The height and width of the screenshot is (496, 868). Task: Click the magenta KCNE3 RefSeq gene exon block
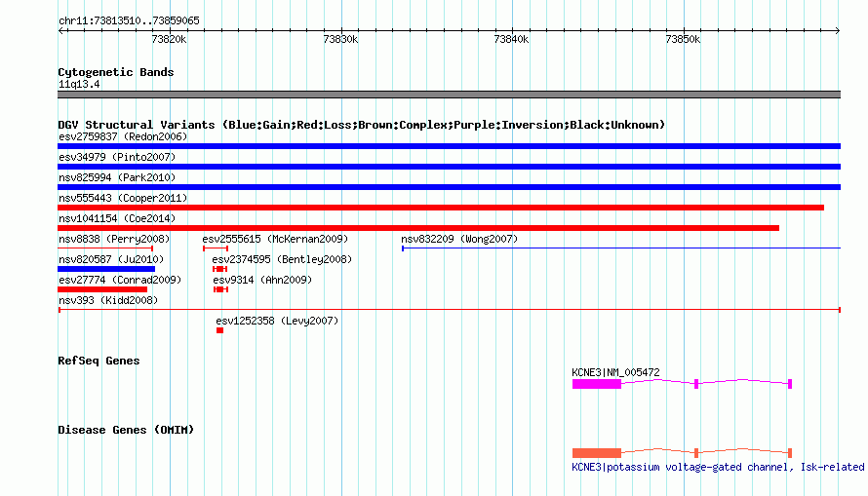tap(597, 384)
